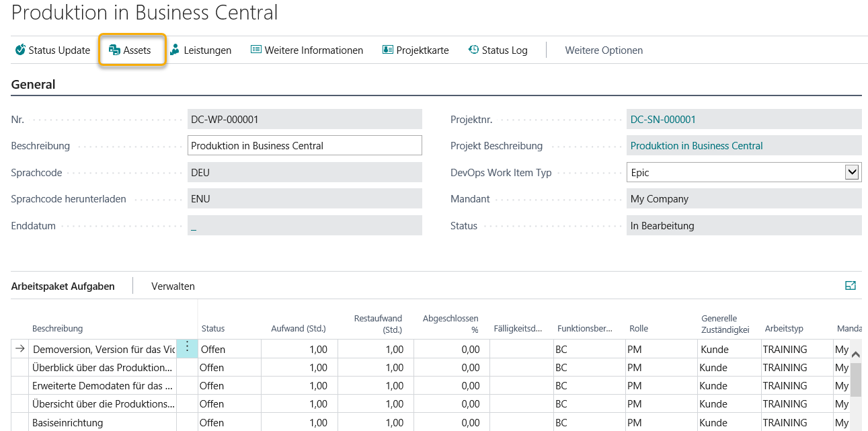Click the Mandant field My Company
This screenshot has width=868, height=431.
[744, 199]
